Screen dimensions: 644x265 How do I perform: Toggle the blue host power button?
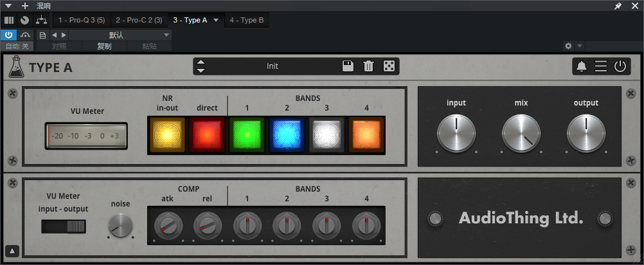coord(8,35)
